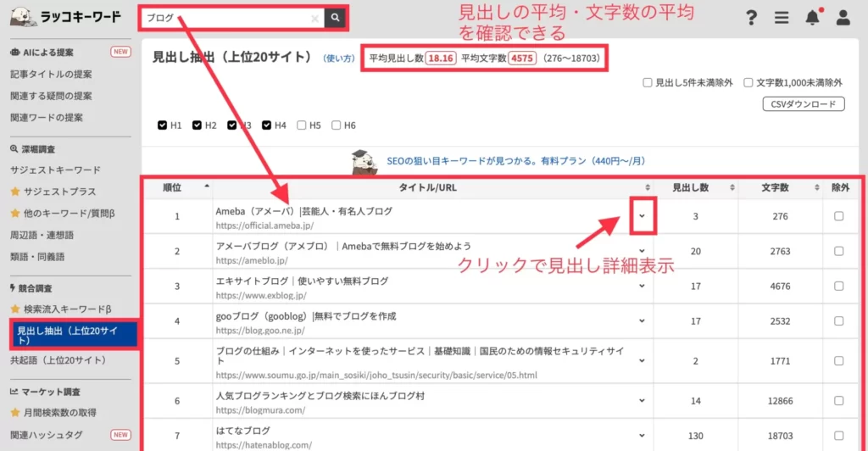Open https://hatenablog.com/ URL

coord(264,444)
